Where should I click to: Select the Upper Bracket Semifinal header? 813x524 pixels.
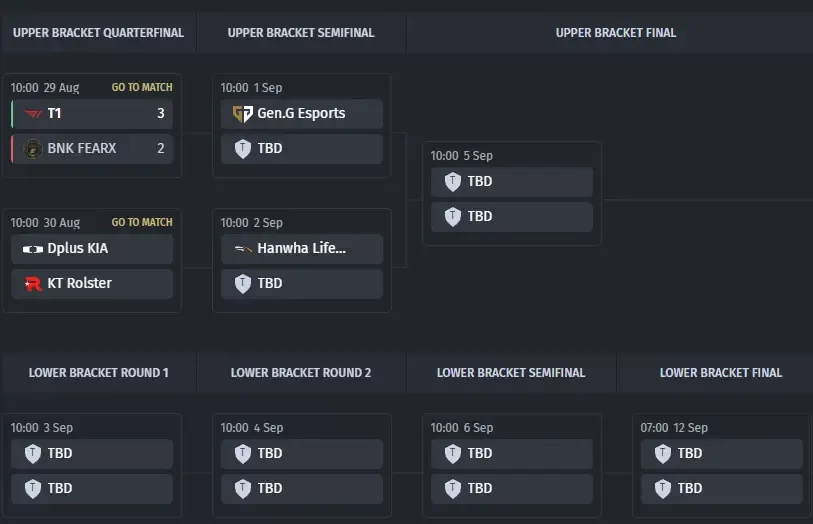tap(301, 33)
